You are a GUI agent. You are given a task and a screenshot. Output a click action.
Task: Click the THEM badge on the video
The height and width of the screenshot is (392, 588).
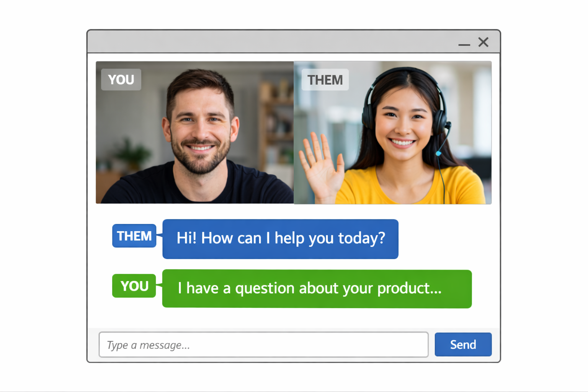[x=325, y=80]
